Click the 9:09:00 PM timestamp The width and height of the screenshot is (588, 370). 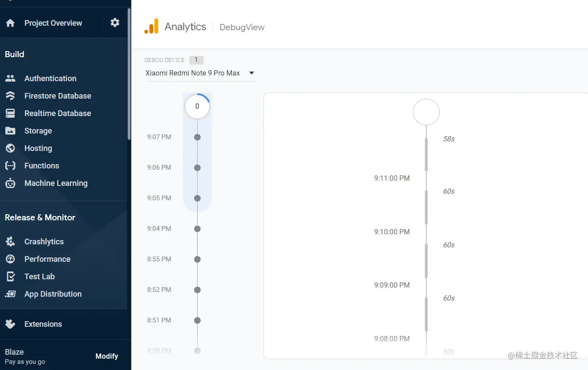(x=392, y=285)
